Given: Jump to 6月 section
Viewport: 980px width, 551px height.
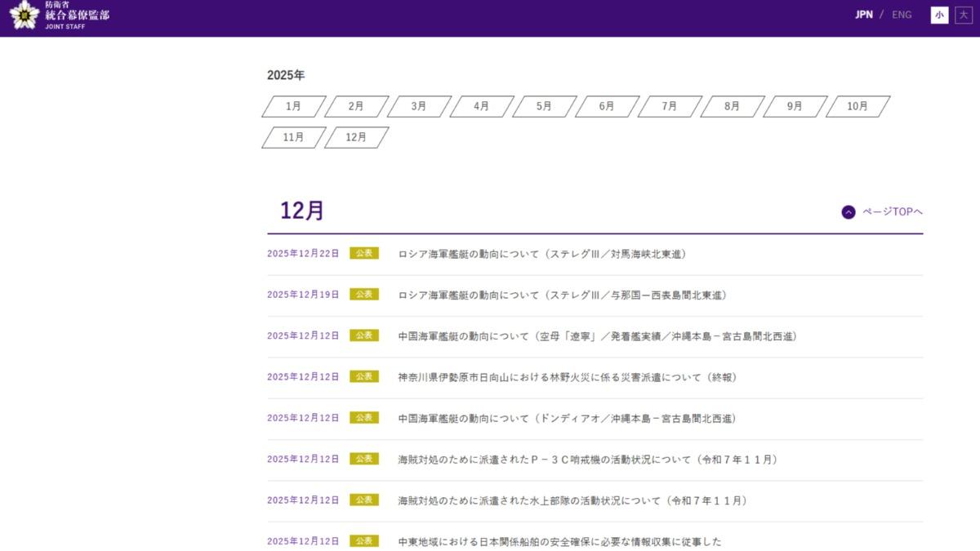Looking at the screenshot, I should (607, 106).
